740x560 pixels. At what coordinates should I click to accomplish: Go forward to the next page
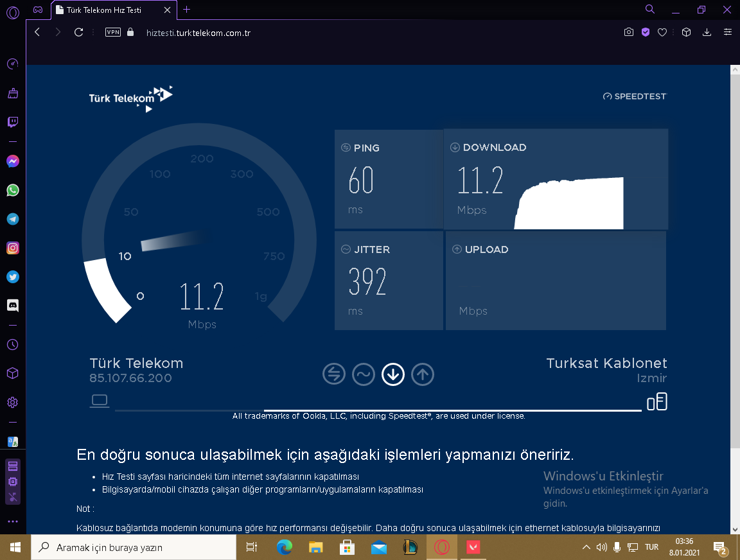click(58, 32)
